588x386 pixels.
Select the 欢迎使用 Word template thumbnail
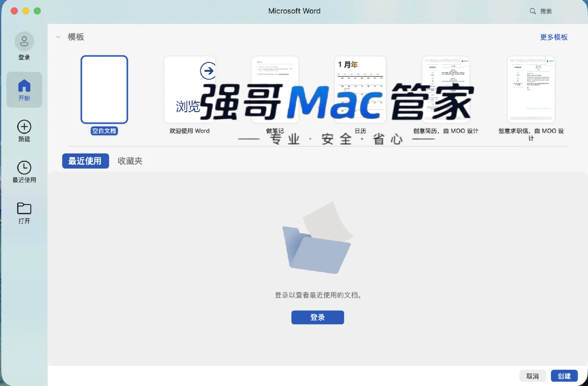tap(190, 89)
